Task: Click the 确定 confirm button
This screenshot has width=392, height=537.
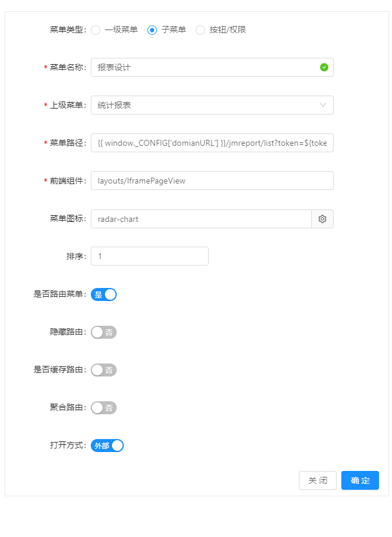Action: (360, 480)
